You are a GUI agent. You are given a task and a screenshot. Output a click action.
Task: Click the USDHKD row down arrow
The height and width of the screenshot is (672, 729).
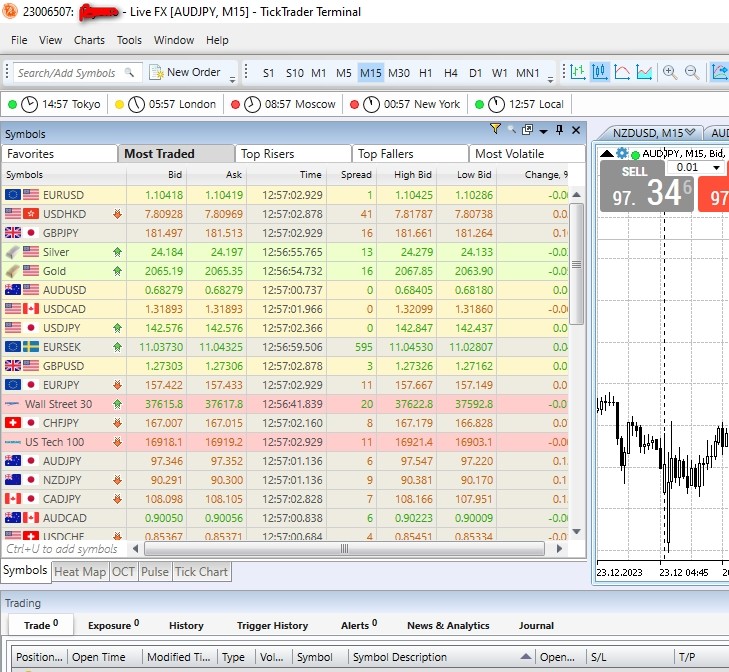tap(117, 214)
